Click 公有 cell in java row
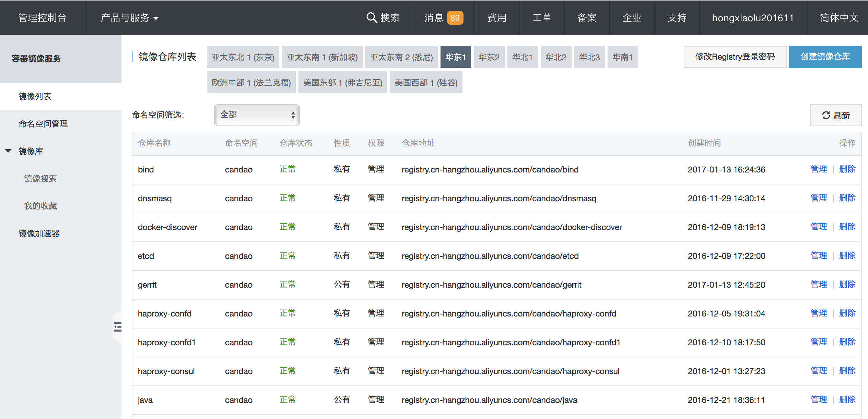Viewport: 868px width, 419px height. (342, 400)
